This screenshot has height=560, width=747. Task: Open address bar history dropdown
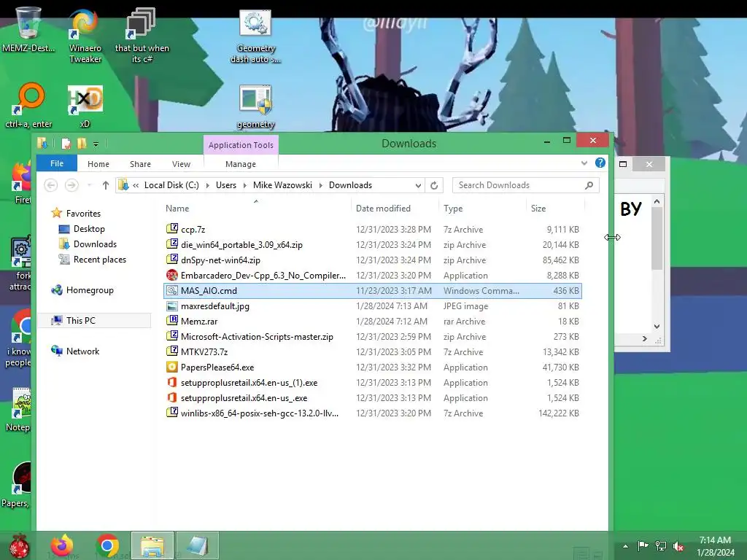(x=418, y=185)
